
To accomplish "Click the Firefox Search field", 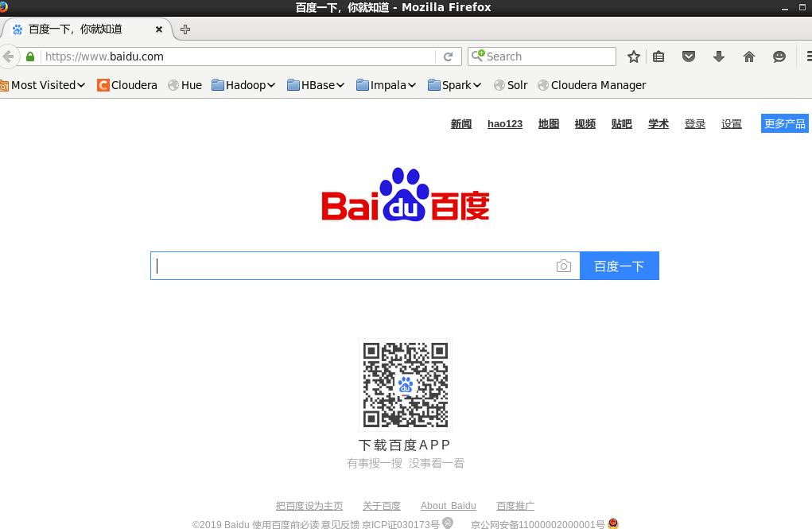I will click(x=542, y=56).
